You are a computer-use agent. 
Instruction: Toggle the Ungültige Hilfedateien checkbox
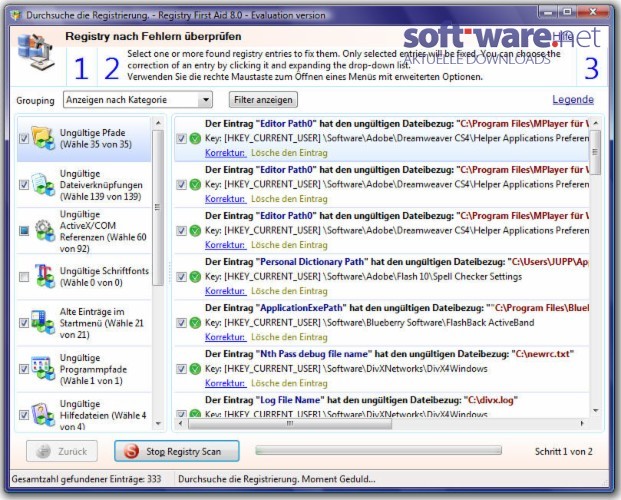[x=24, y=415]
